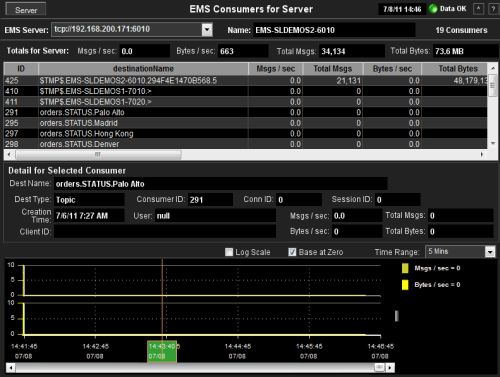Viewport: 500px width, 377px height.
Task: Sort by Bytes / sec column header
Action: (392, 69)
